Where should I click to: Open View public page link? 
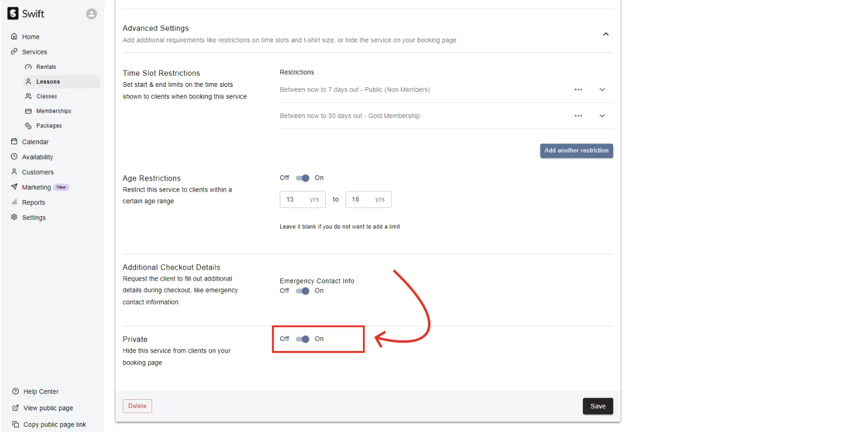coord(48,408)
